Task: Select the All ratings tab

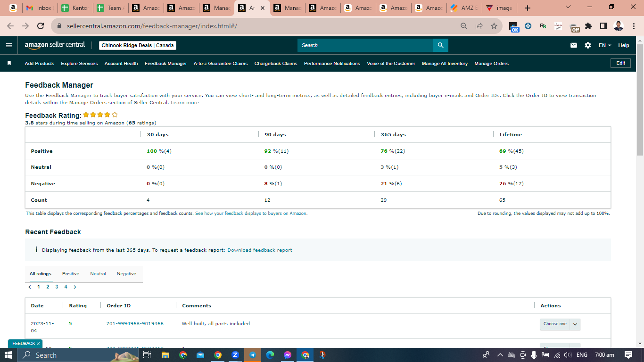Action: pos(41,273)
